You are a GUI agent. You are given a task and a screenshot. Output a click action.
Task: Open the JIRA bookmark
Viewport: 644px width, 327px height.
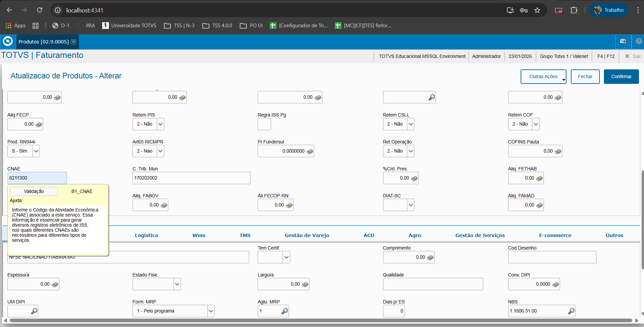point(86,26)
